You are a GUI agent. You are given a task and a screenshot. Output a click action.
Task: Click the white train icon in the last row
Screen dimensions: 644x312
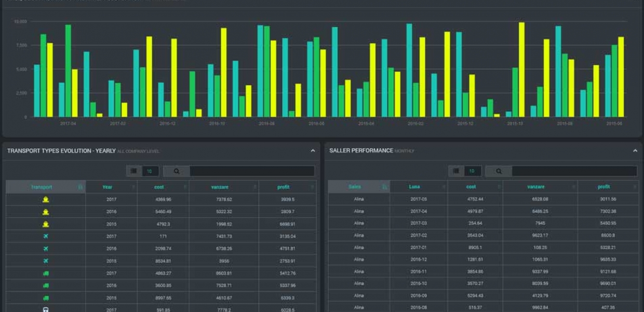[46, 310]
